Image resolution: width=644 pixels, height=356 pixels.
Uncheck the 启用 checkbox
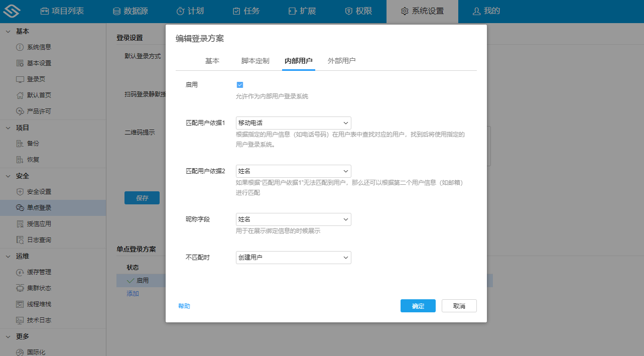[240, 84]
